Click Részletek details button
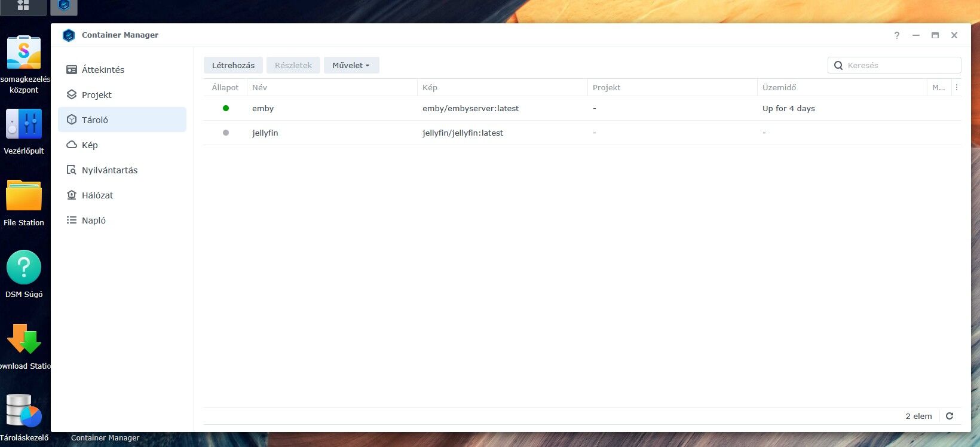980x447 pixels. (x=293, y=65)
